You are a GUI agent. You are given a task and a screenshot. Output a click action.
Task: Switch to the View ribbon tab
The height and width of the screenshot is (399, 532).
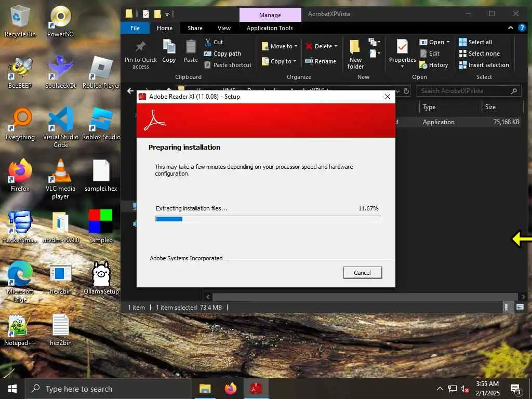pos(224,28)
